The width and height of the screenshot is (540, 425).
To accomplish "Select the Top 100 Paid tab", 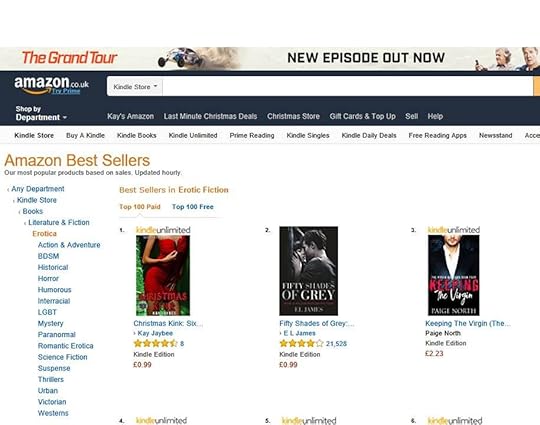I will 139,207.
